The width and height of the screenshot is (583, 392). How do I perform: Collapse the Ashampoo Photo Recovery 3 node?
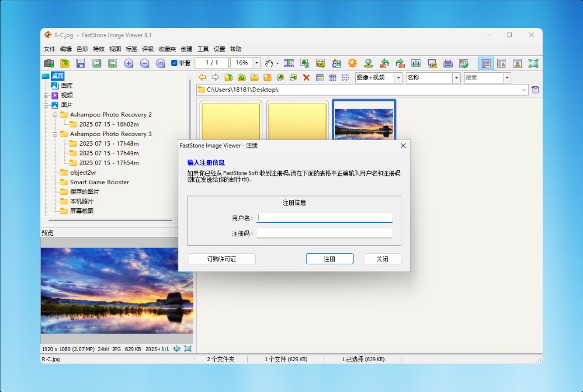click(x=55, y=134)
